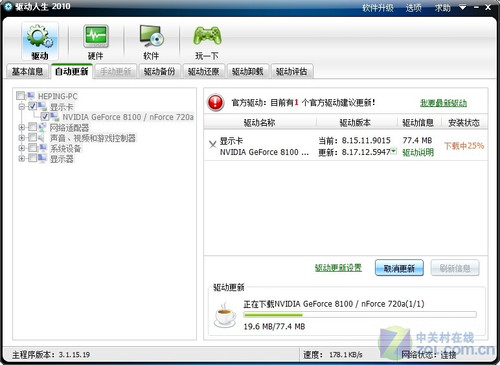Click the system device icon next to 系统设备

[x=42, y=148]
